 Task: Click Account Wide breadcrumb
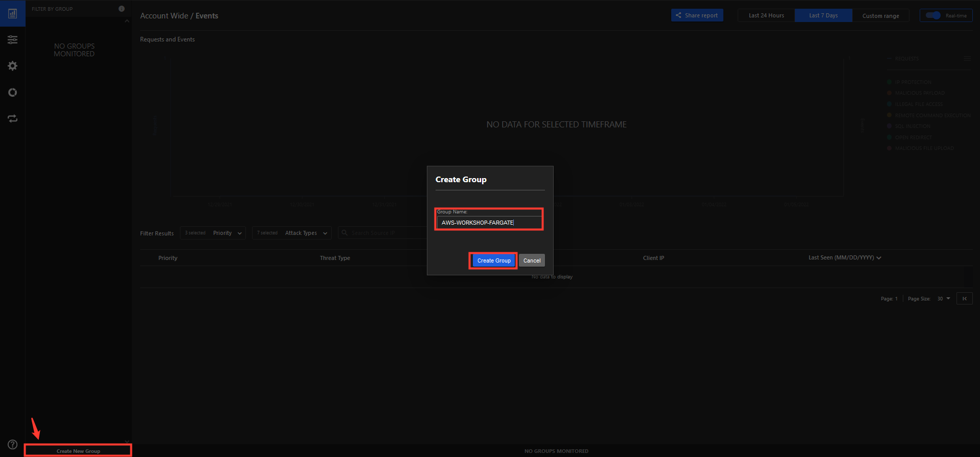(x=164, y=16)
